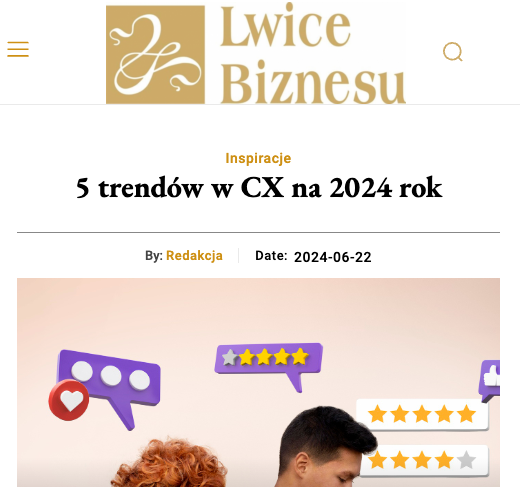Click the white four-star rating bar
This screenshot has height=487, width=520.
(424, 460)
